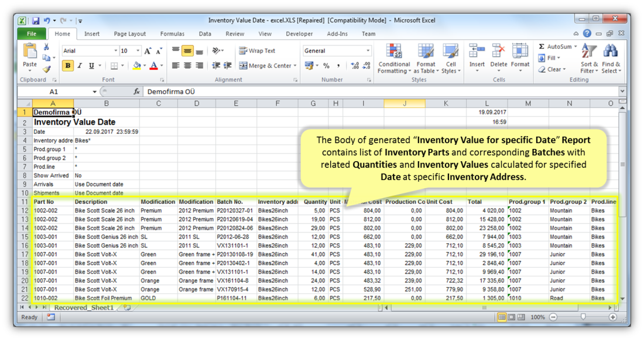Apply yellow Fill Color swatch
The height and width of the screenshot is (340, 644).
point(137,66)
